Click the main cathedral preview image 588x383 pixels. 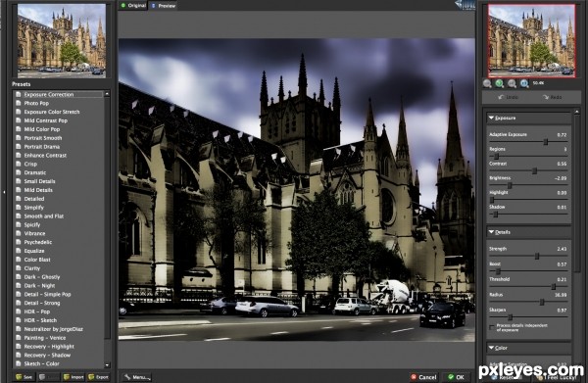tap(297, 189)
